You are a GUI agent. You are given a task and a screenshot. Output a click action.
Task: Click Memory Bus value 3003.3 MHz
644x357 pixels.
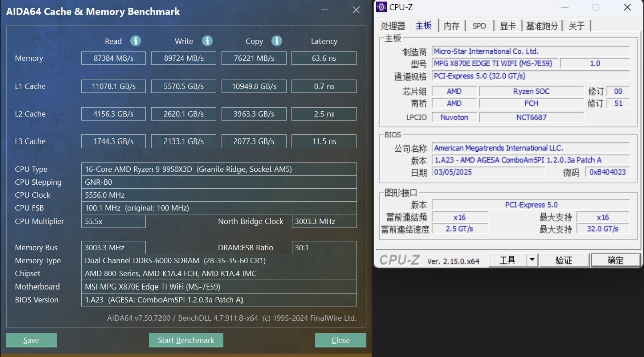click(x=113, y=248)
